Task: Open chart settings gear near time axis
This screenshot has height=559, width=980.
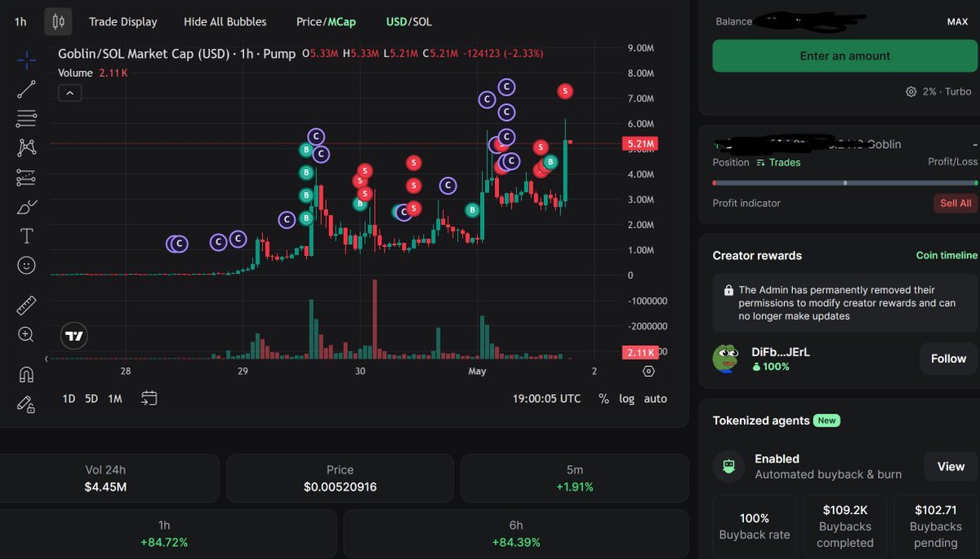Action: [x=648, y=371]
